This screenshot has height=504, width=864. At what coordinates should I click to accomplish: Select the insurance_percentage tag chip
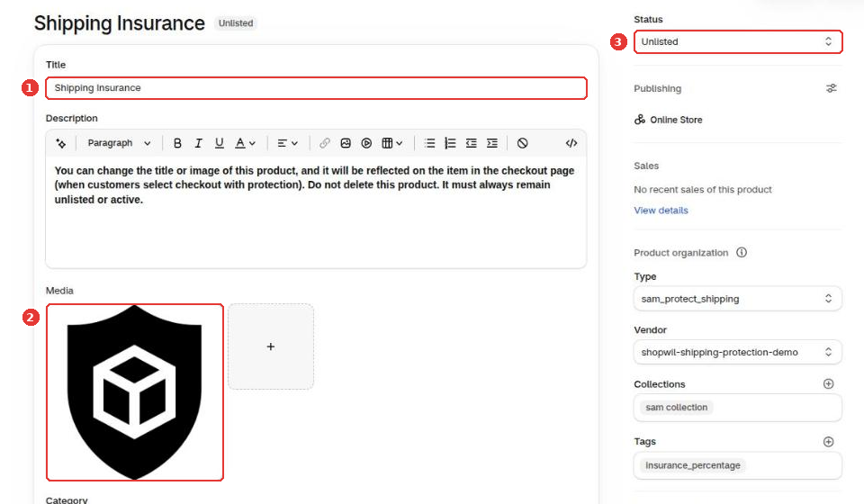point(693,465)
